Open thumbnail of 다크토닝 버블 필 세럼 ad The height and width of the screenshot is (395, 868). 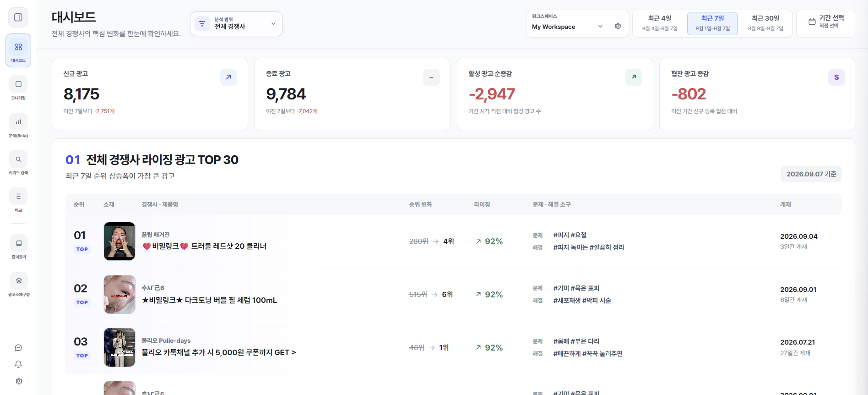click(x=119, y=294)
